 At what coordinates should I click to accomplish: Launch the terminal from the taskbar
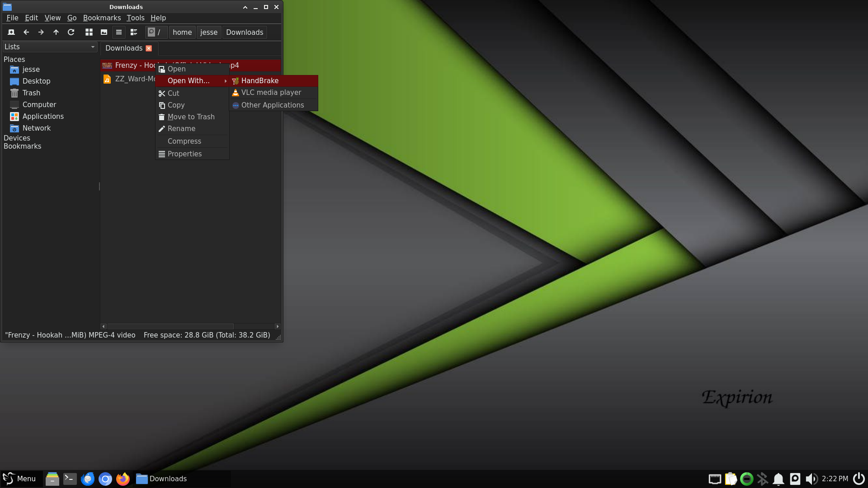pyautogui.click(x=70, y=479)
